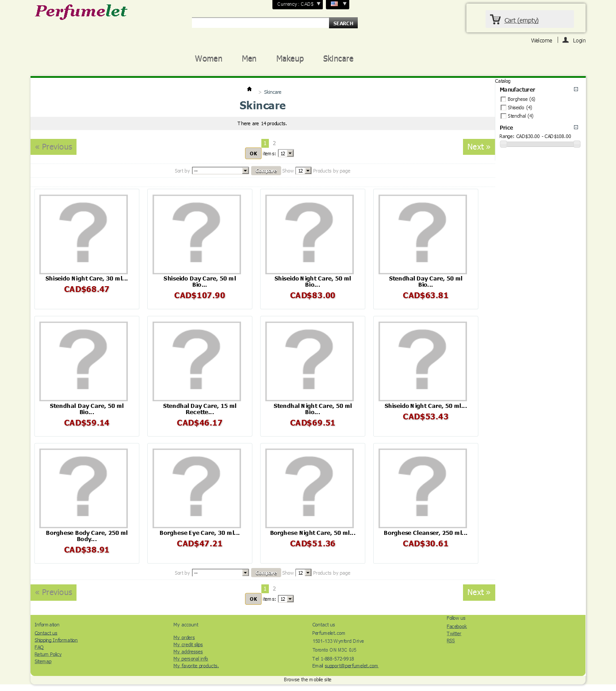Click the bottom pagination OK button
The image size is (616, 691).
tap(253, 599)
